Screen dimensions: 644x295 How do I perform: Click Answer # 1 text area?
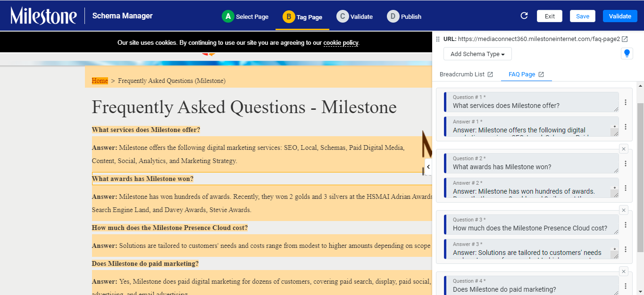531,126
